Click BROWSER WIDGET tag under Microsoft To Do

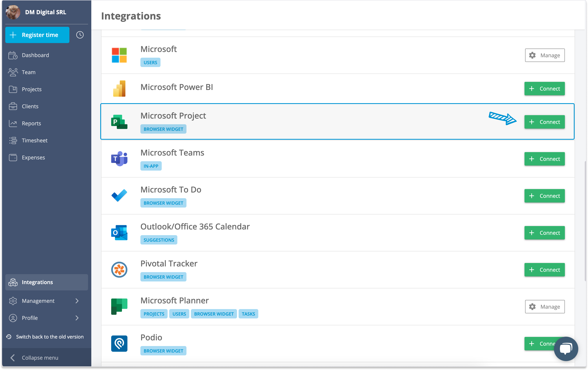[163, 203]
